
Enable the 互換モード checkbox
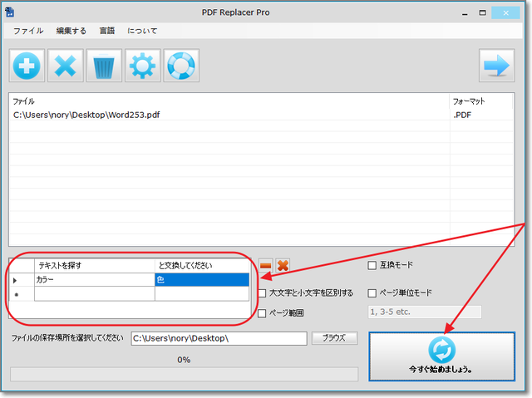(x=372, y=266)
